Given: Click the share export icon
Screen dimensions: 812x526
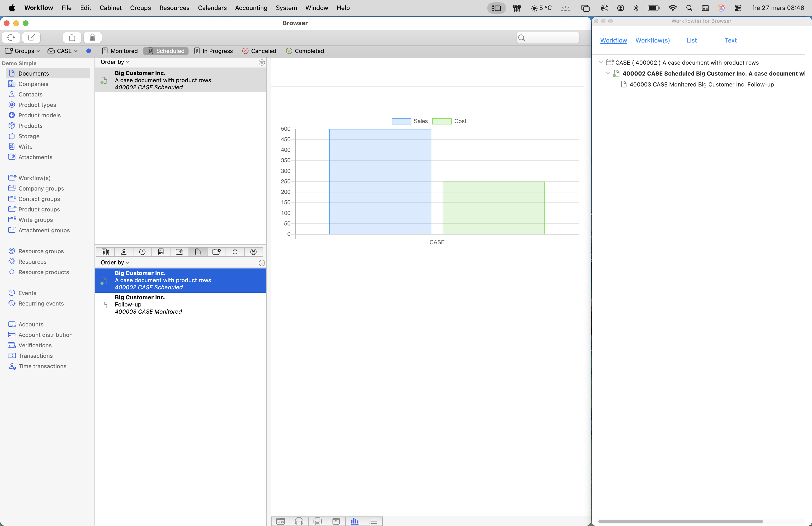Looking at the screenshot, I should point(72,37).
